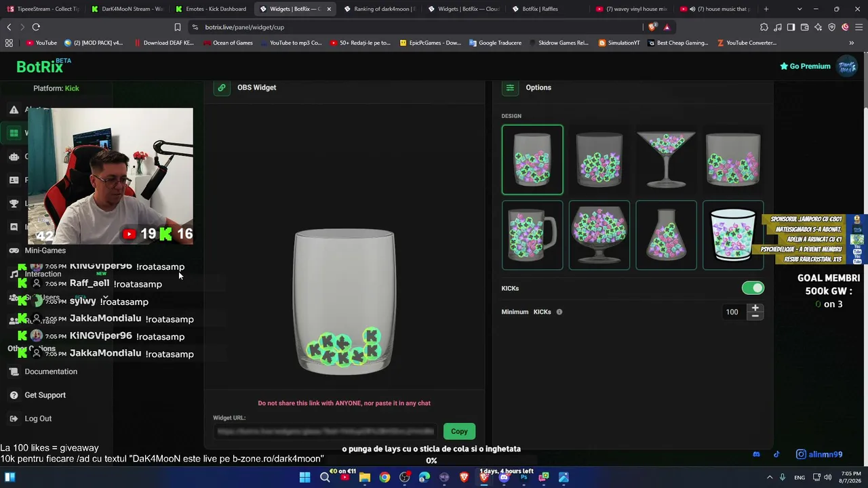Open File Explorer from the taskbar
Image resolution: width=868 pixels, height=488 pixels.
365,477
